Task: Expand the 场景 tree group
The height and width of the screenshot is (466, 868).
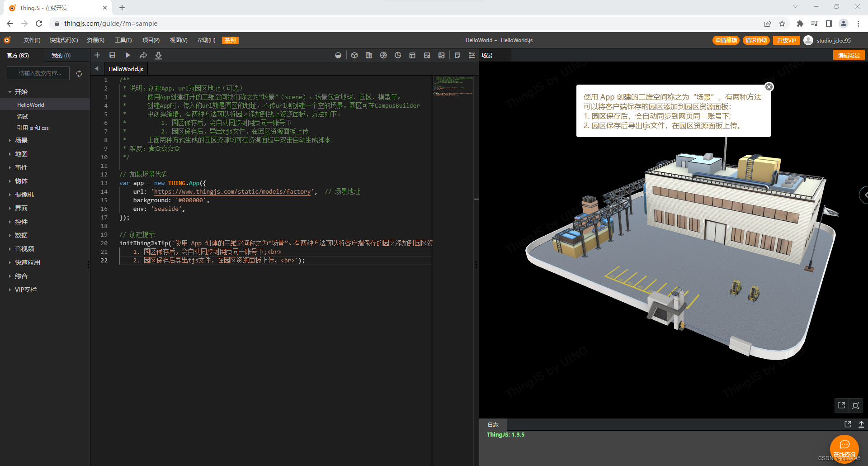Action: click(9, 141)
